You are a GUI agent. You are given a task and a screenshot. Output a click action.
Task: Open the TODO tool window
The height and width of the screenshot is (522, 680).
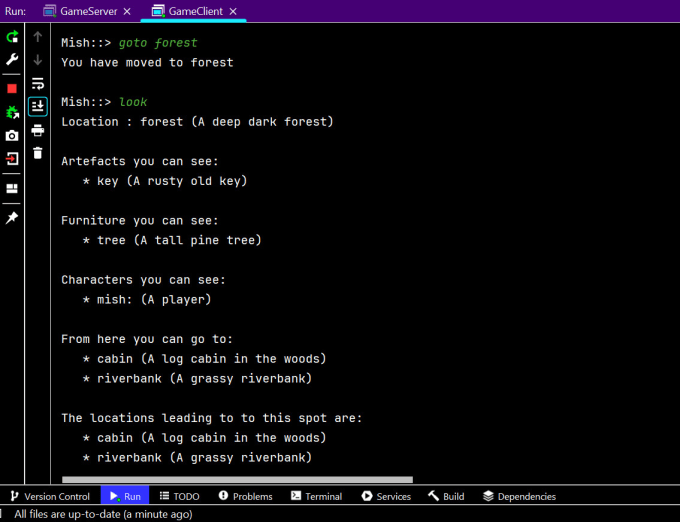click(179, 496)
